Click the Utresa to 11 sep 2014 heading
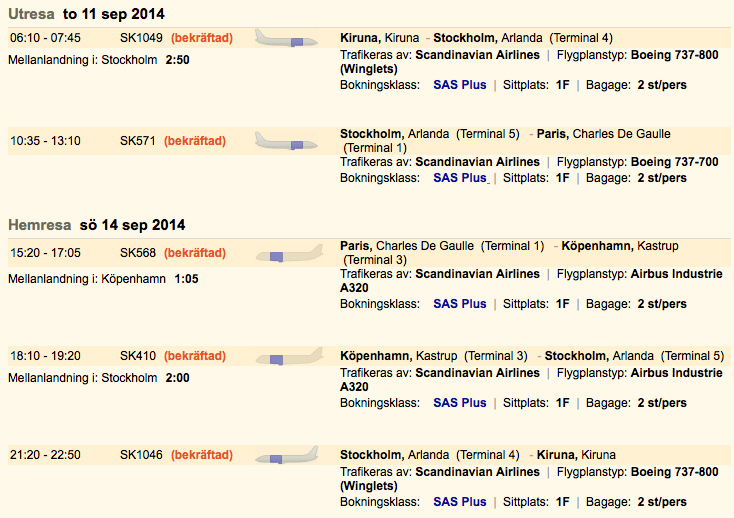The image size is (734, 518). [86, 14]
